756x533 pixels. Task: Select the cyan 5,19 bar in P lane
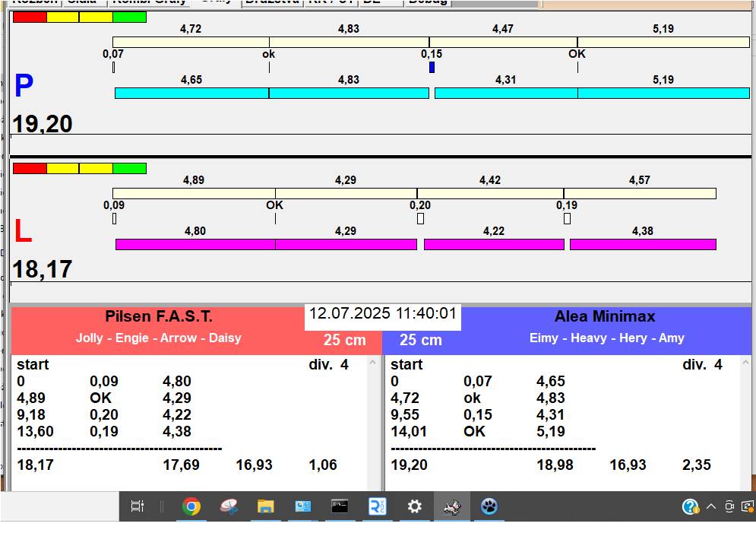(x=663, y=93)
